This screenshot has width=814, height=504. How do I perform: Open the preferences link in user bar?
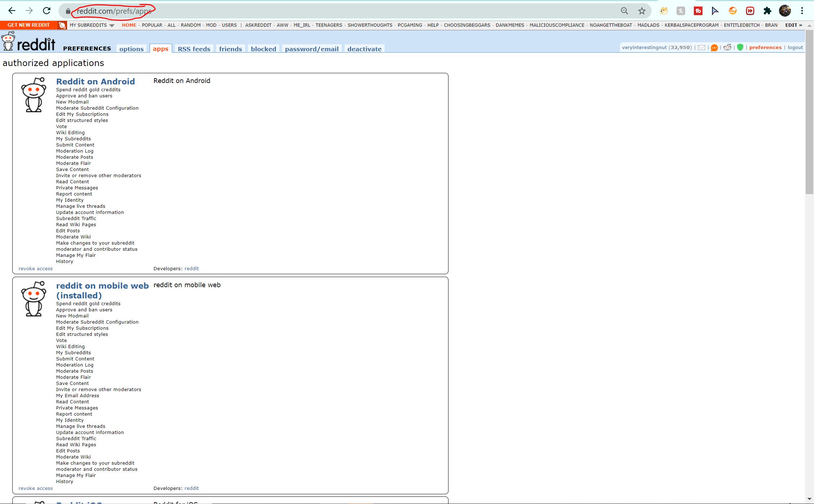[x=765, y=48]
